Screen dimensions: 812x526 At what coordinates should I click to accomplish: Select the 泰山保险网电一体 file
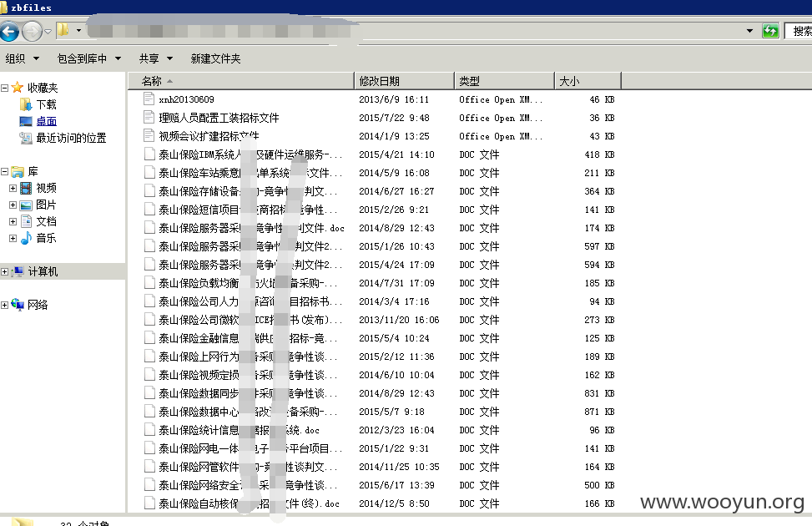(250, 449)
